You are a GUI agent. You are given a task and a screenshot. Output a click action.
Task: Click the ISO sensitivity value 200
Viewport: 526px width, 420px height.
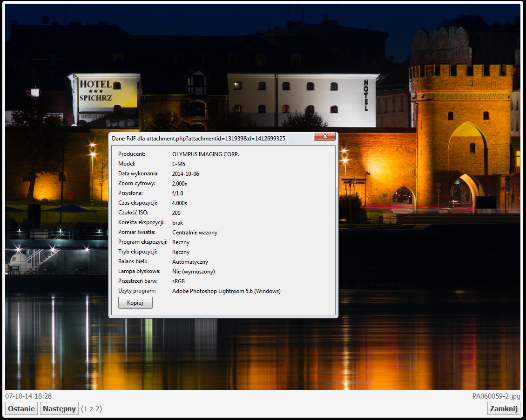tap(176, 213)
